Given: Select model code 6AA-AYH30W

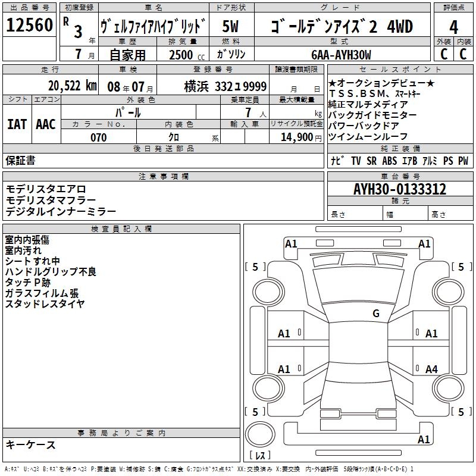Looking at the screenshot, I should tap(341, 55).
